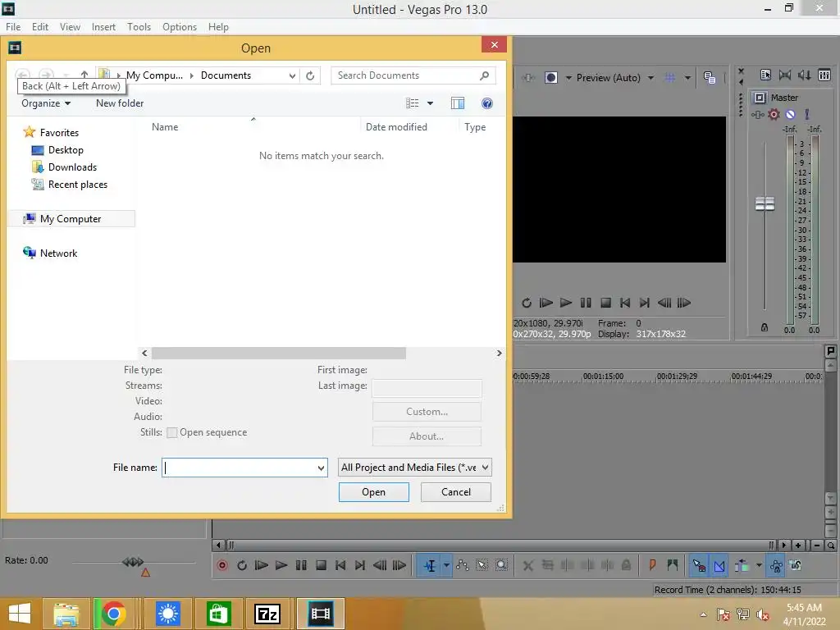Viewport: 840px width, 630px height.
Task: Open the View menu
Action: [70, 27]
